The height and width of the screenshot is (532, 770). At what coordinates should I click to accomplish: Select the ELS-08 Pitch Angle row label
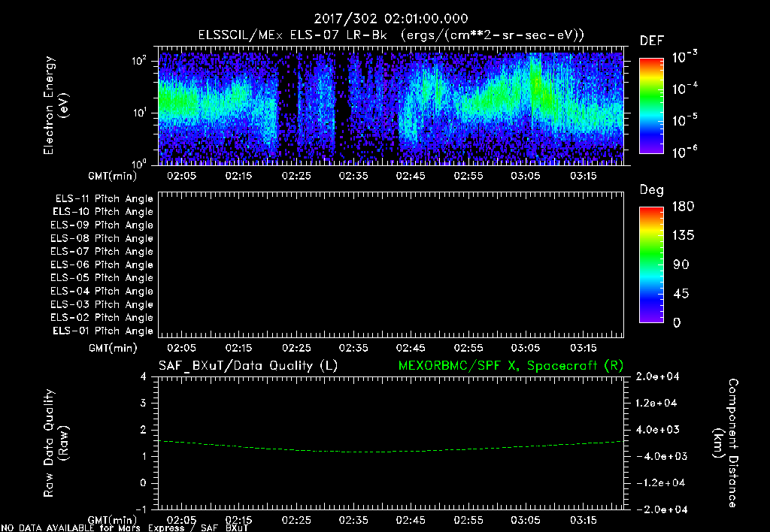click(x=102, y=238)
